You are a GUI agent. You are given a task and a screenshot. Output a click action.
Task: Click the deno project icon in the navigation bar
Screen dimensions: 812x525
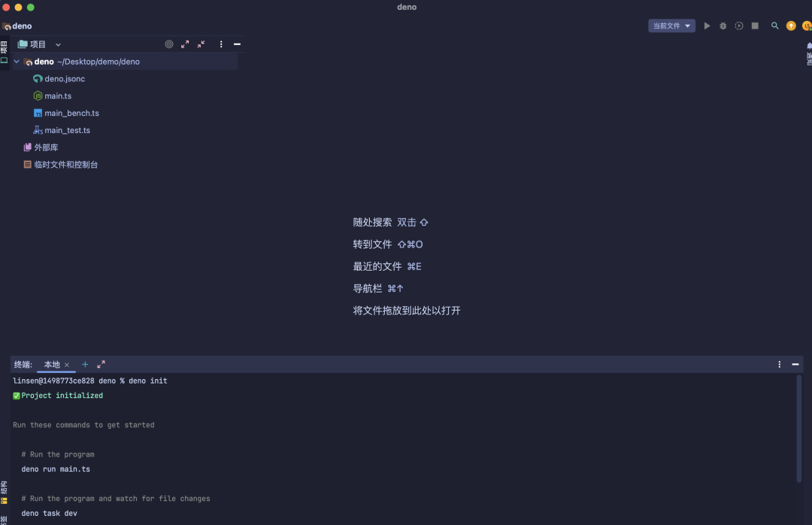pyautogui.click(x=7, y=26)
